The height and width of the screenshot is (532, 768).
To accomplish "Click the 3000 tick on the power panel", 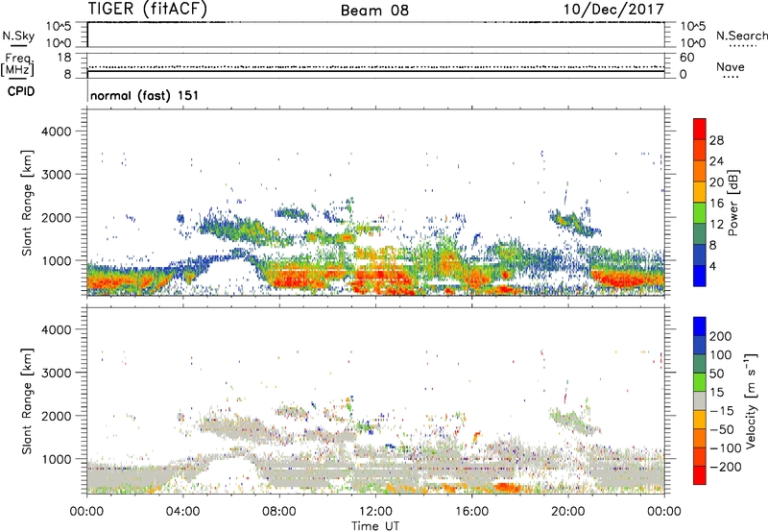I will 56,175.
